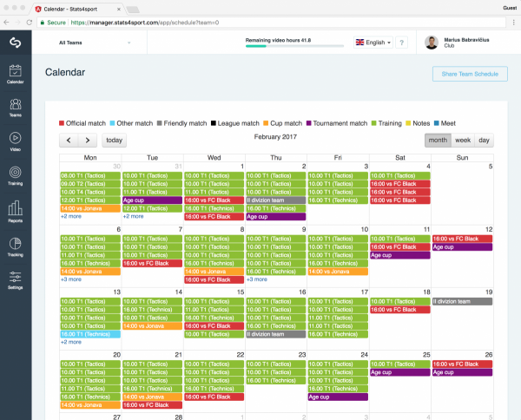Open the Tracking sidebar section
The width and height of the screenshot is (521, 420).
(16, 247)
